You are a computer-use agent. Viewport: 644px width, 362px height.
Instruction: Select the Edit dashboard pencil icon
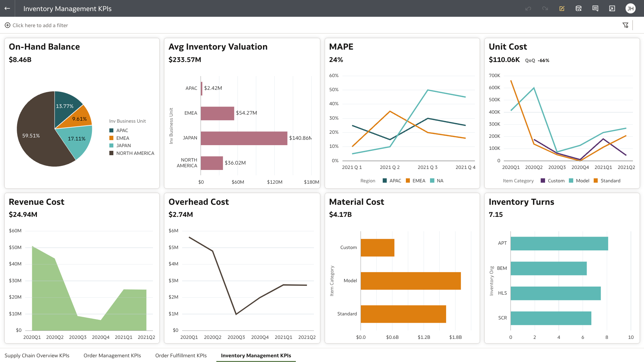[x=562, y=8]
